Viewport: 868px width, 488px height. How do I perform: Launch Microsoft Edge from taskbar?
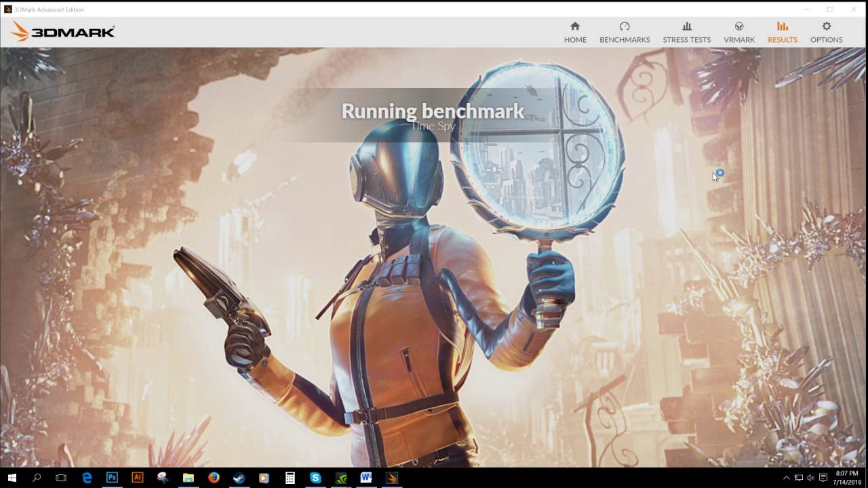tap(87, 478)
